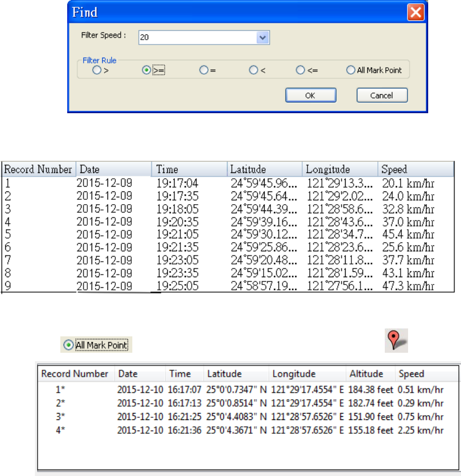Screen dimensions: 461x476
Task: Select mark point row at 16:17:13
Action: (x=248, y=403)
